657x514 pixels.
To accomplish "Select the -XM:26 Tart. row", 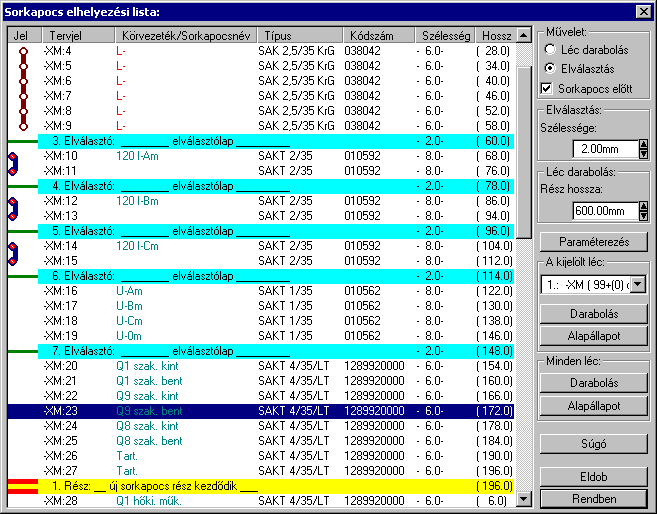I will point(261,456).
